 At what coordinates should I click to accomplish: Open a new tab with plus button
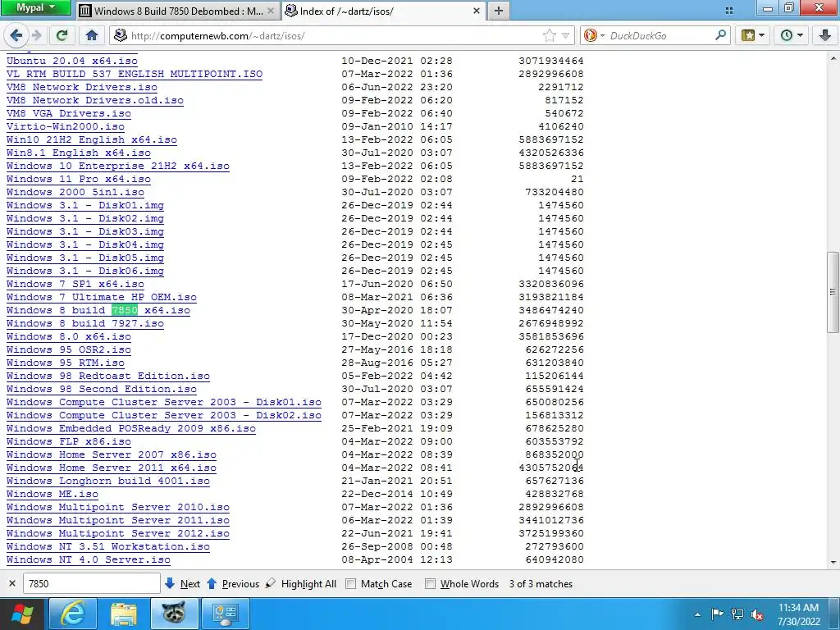pyautogui.click(x=498, y=11)
